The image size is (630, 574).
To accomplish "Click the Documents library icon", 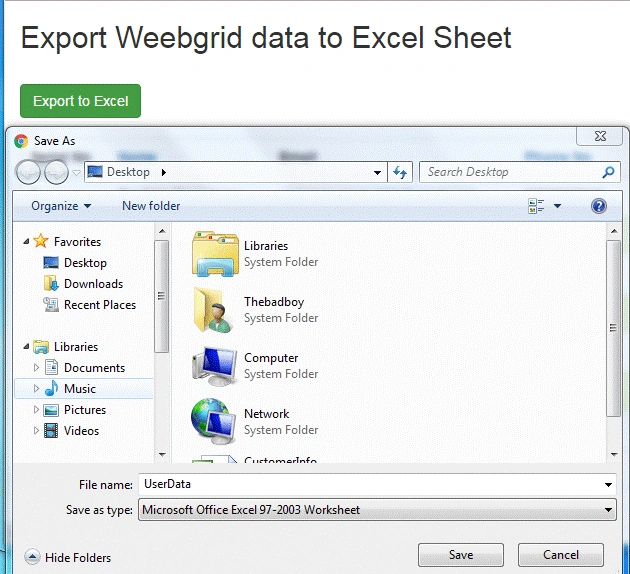I will coord(51,368).
